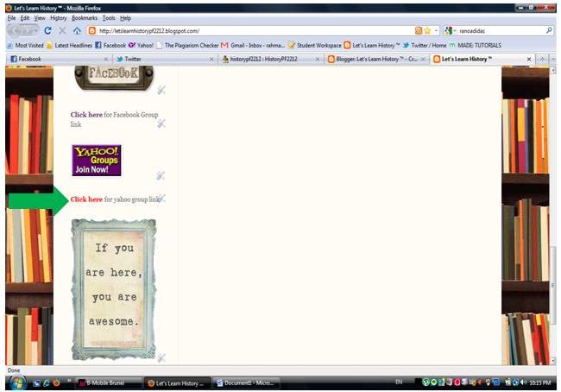This screenshot has height=392, width=561.
Task: Switch to the Twitter tab
Action: (x=165, y=59)
